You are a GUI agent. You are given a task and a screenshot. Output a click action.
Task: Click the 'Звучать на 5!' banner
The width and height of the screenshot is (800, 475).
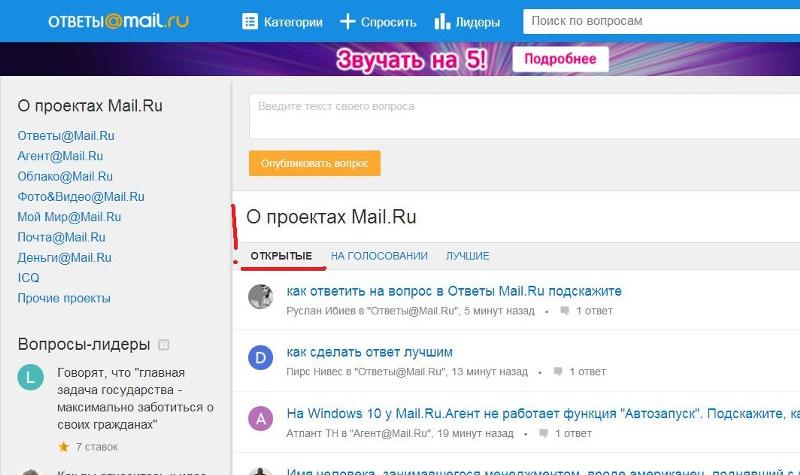411,59
